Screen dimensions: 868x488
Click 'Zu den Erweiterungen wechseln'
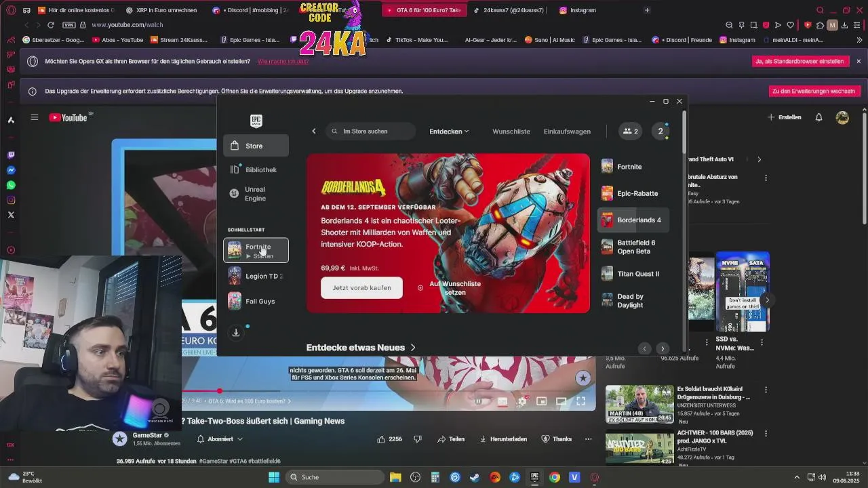pyautogui.click(x=814, y=91)
